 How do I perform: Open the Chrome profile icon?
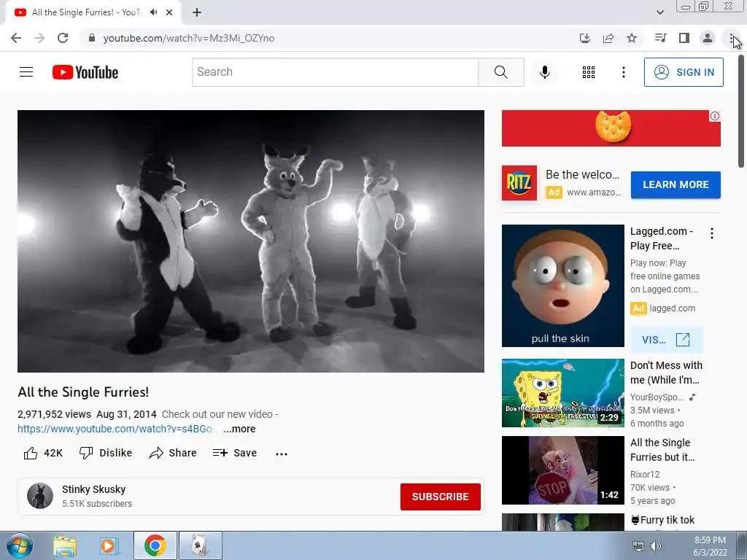pyautogui.click(x=708, y=38)
